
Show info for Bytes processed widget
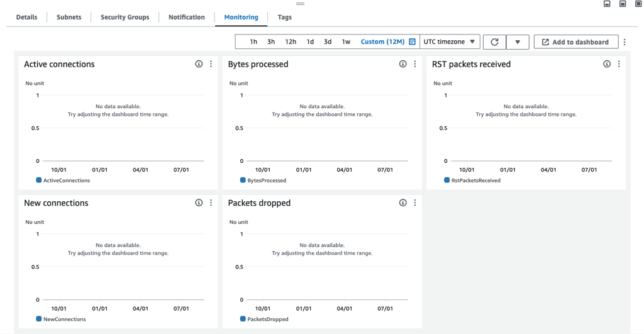pyautogui.click(x=403, y=64)
